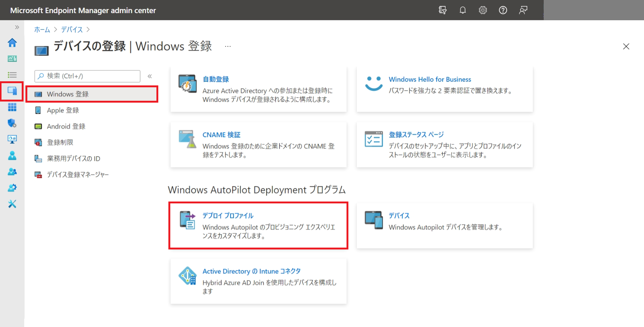Click the パスワードを強力な 2 要素認証 description text
644x327 pixels.
(451, 91)
